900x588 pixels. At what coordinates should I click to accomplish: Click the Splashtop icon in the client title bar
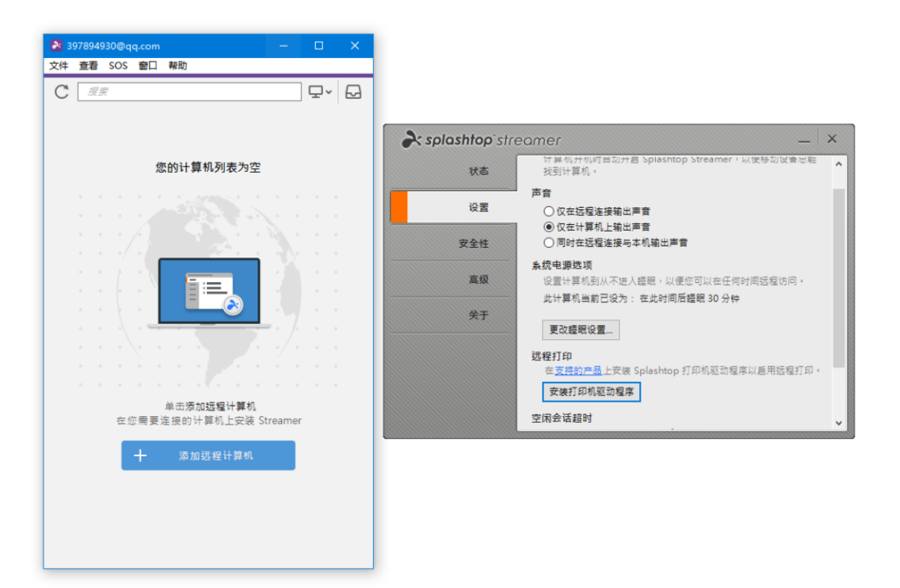coord(56,45)
